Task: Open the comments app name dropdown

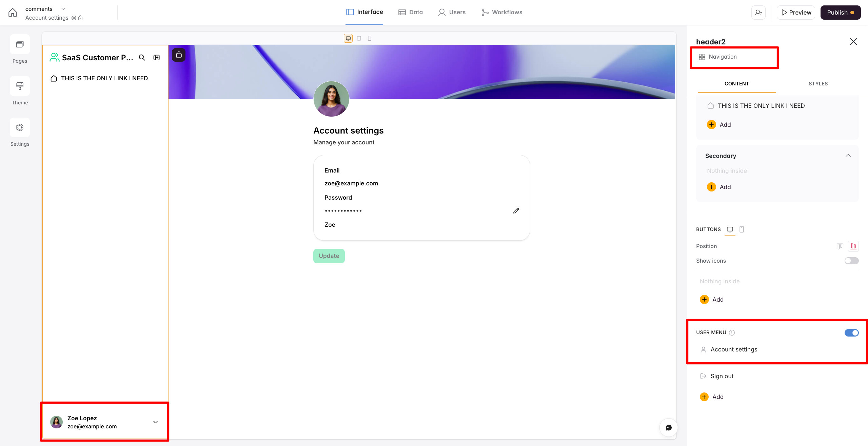Action: tap(63, 9)
